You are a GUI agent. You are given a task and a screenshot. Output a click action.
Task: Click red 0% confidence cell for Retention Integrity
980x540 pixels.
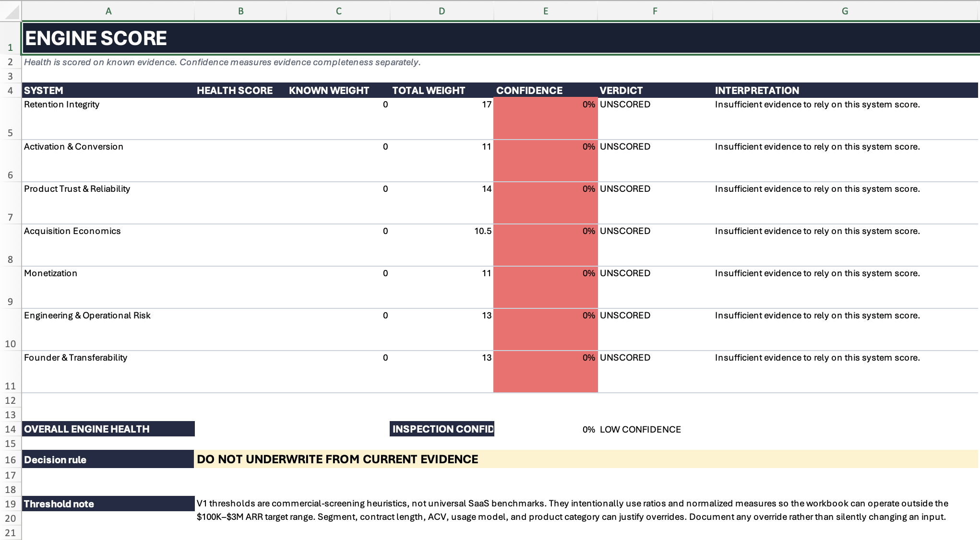(546, 118)
